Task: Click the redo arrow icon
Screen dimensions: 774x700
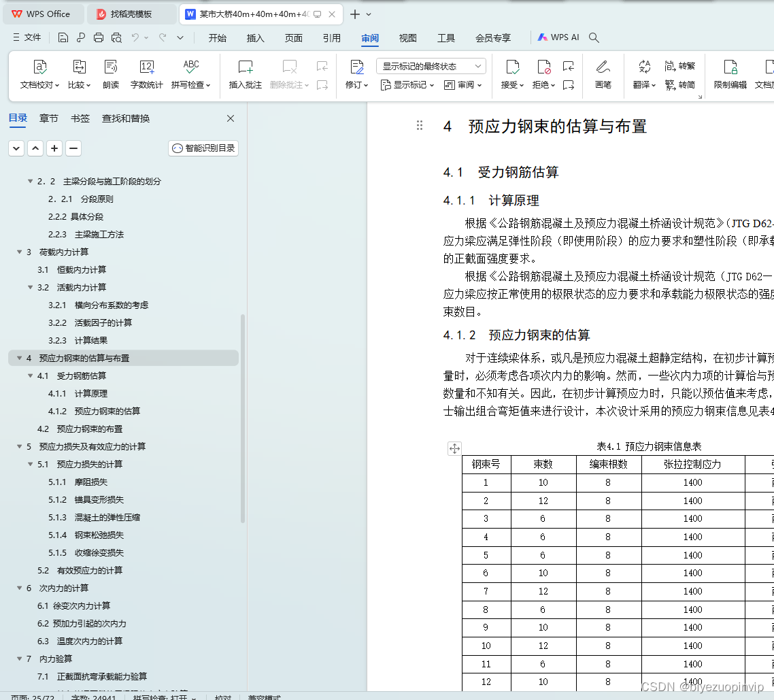Action: [163, 37]
